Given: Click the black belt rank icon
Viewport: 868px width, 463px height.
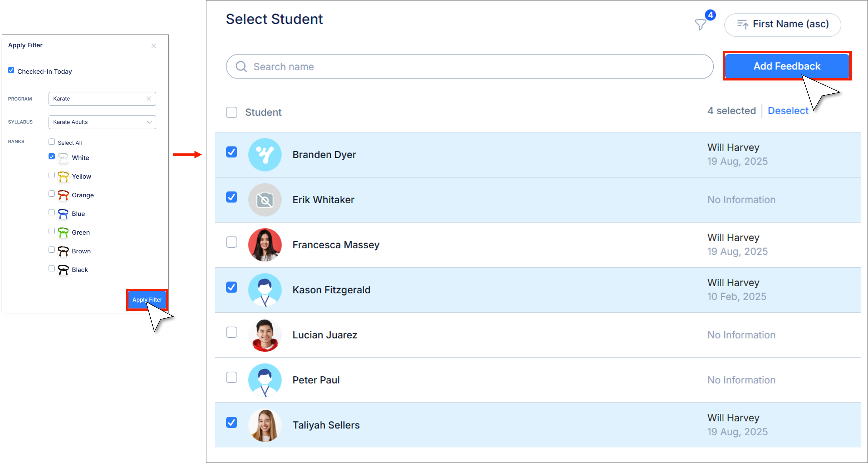Looking at the screenshot, I should (63, 269).
